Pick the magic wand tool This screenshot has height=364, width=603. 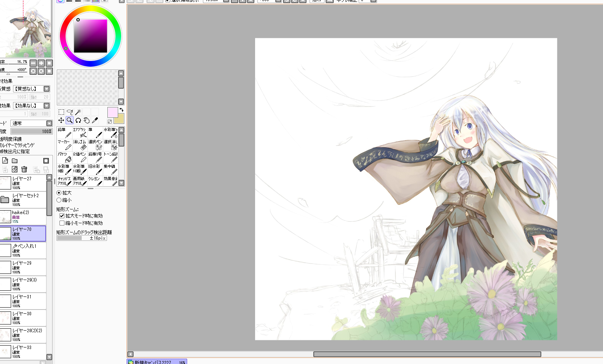click(78, 112)
